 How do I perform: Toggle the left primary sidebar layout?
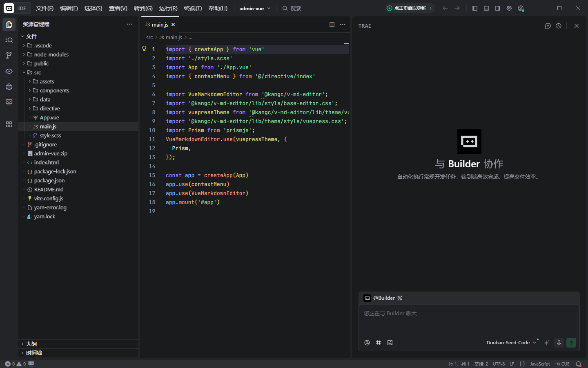pyautogui.click(x=475, y=8)
